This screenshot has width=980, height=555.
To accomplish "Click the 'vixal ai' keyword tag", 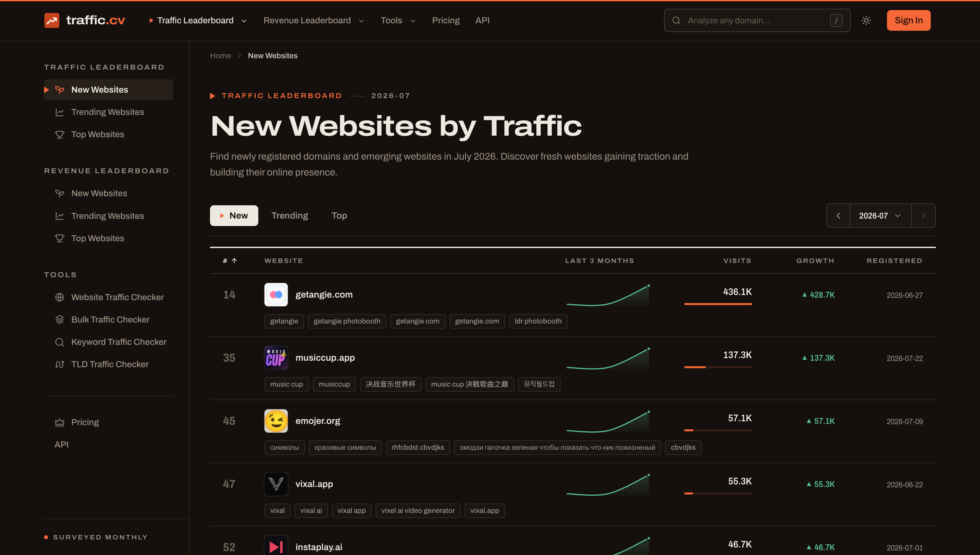I will (311, 511).
